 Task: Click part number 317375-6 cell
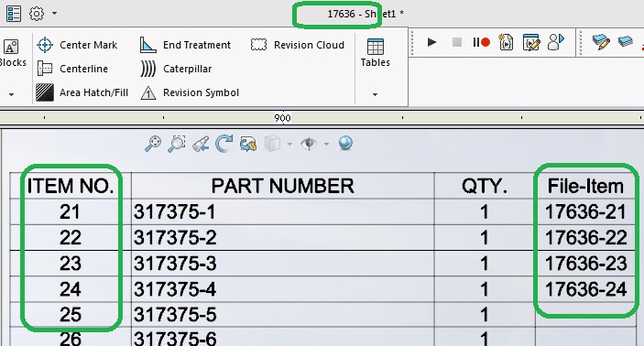click(282, 338)
